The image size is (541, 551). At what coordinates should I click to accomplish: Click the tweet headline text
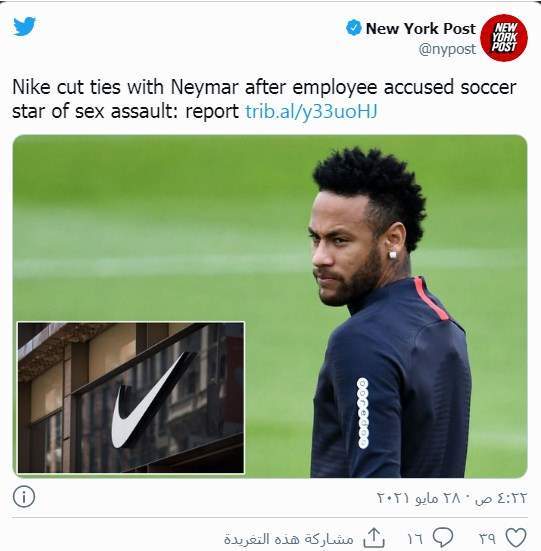point(264,99)
